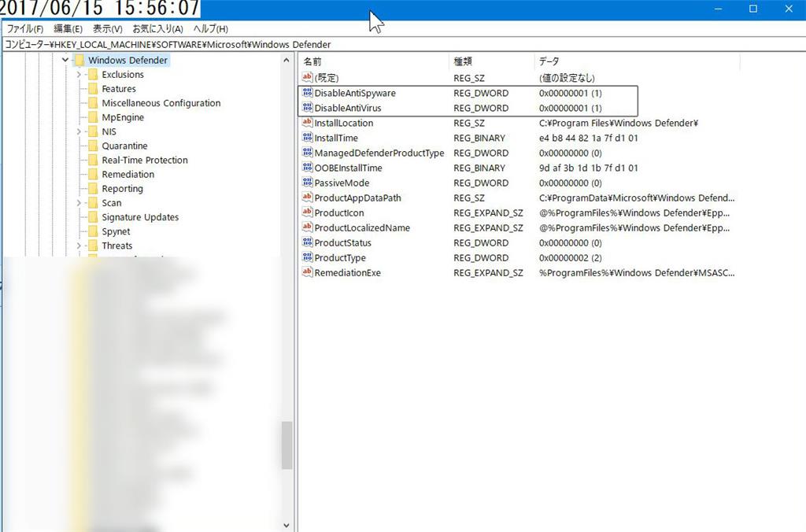Viewport: 806px width, 532px height.
Task: Click the C:¥Program Files¥Windows Defender¥ data cell
Action: pyautogui.click(x=619, y=123)
